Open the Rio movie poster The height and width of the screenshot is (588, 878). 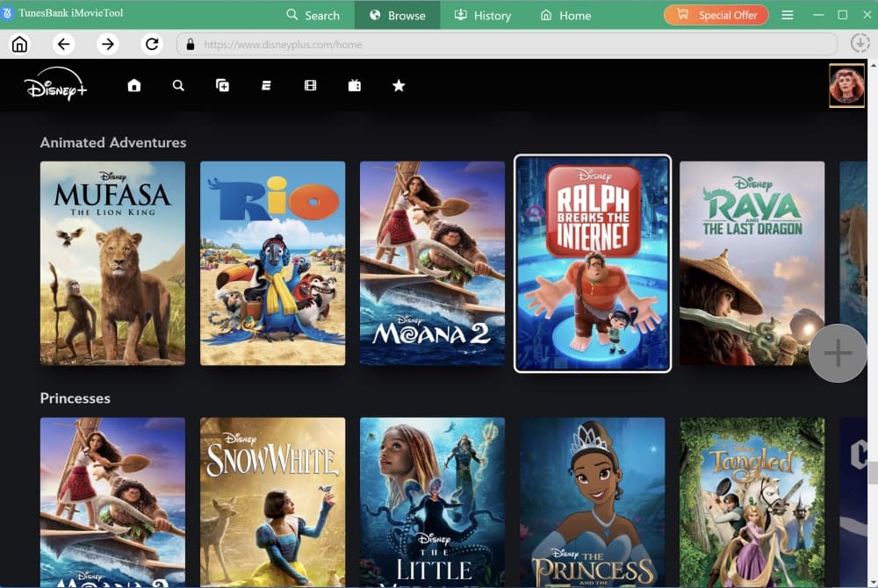(273, 263)
